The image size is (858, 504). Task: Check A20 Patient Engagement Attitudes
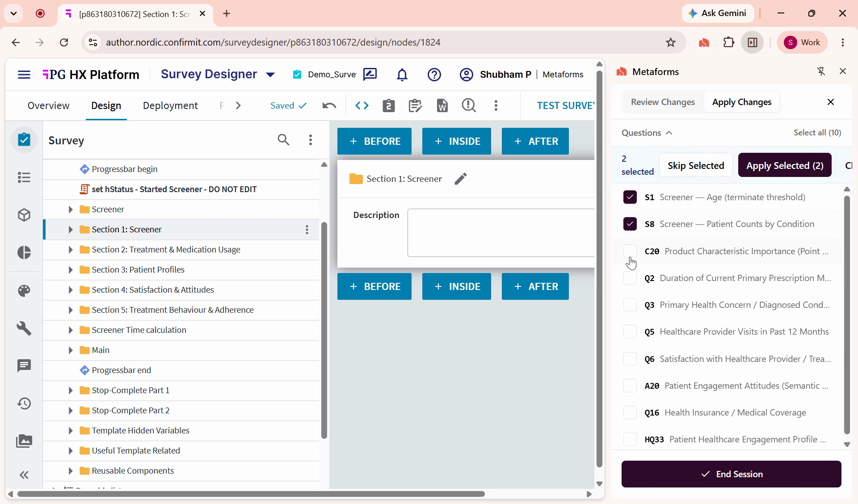[x=630, y=386]
